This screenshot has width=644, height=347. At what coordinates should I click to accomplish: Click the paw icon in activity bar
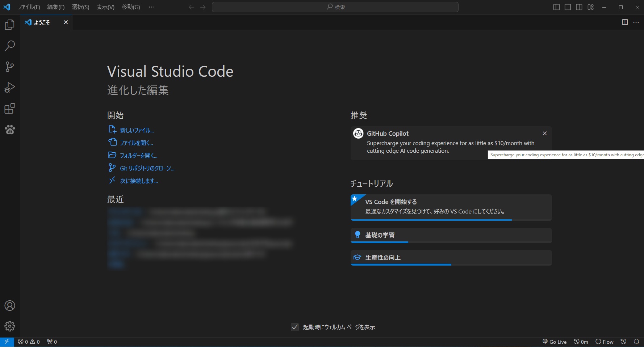10,130
